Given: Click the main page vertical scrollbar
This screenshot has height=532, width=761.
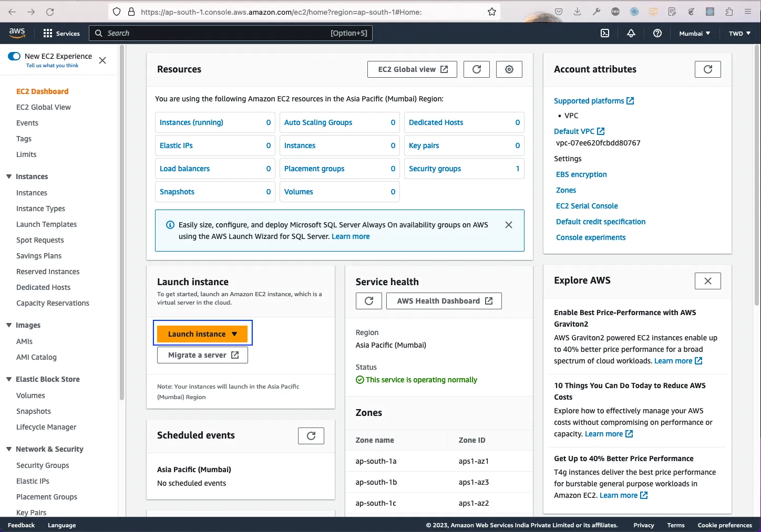Looking at the screenshot, I should pyautogui.click(x=757, y=176).
